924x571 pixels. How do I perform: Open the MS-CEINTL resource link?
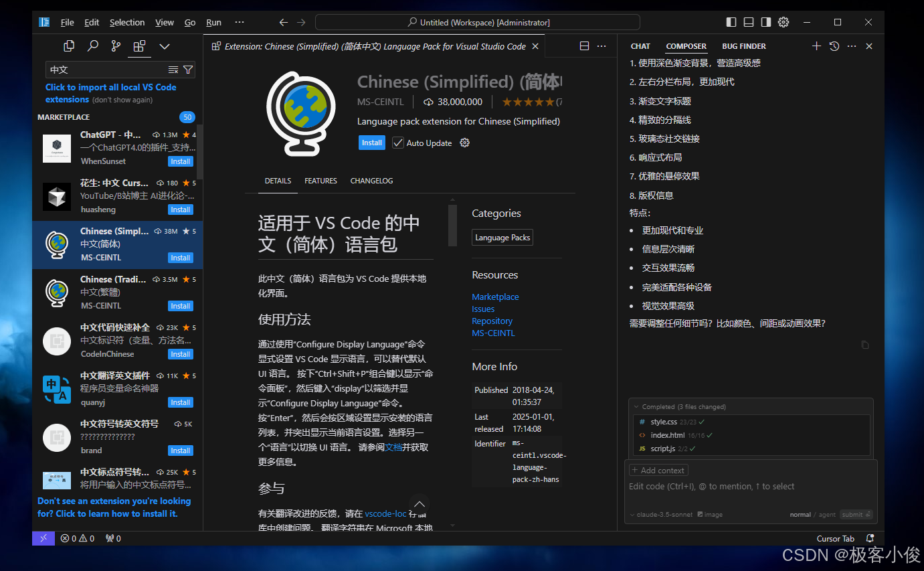493,333
